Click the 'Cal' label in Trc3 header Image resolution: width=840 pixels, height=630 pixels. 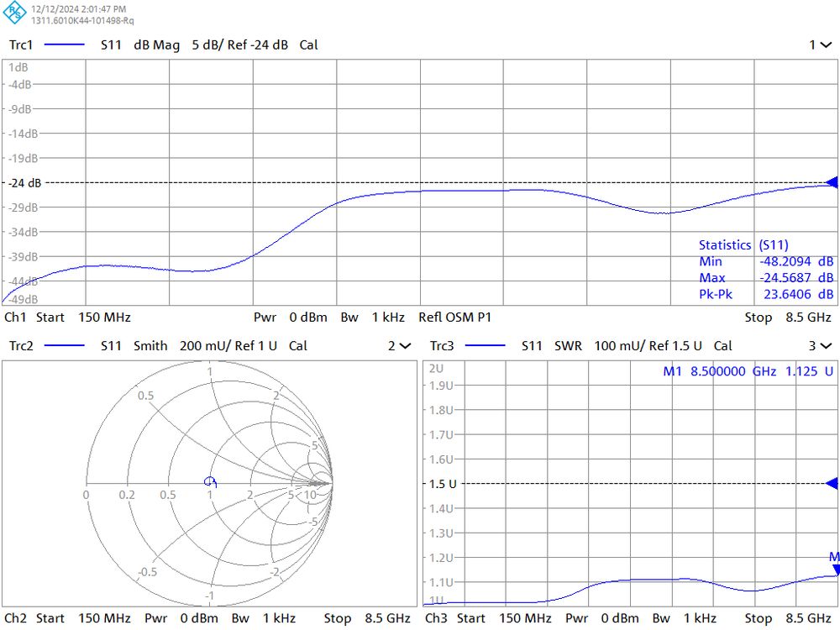click(722, 346)
